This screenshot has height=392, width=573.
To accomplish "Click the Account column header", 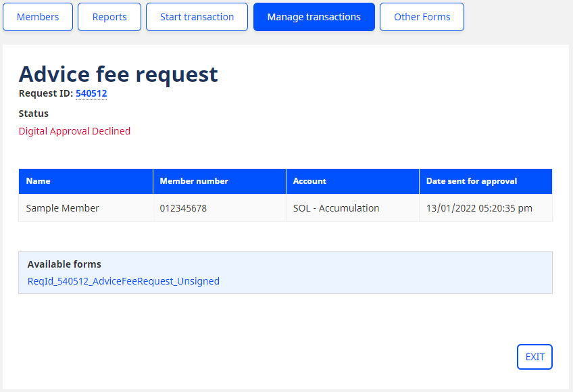I will point(307,181).
